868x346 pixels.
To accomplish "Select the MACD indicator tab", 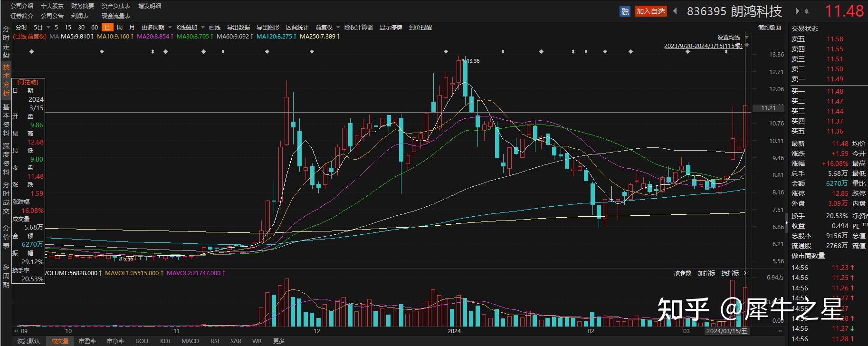I will tap(191, 341).
